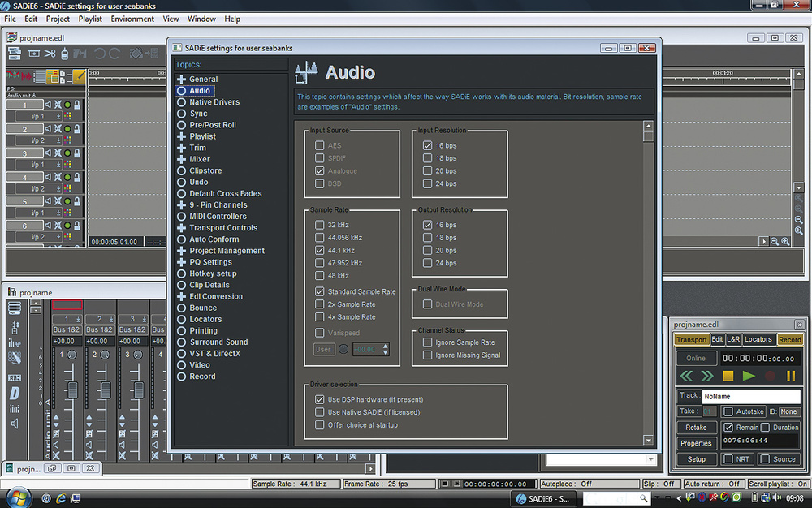Toggle the Autotake checkbox in transport panel

[x=728, y=411]
